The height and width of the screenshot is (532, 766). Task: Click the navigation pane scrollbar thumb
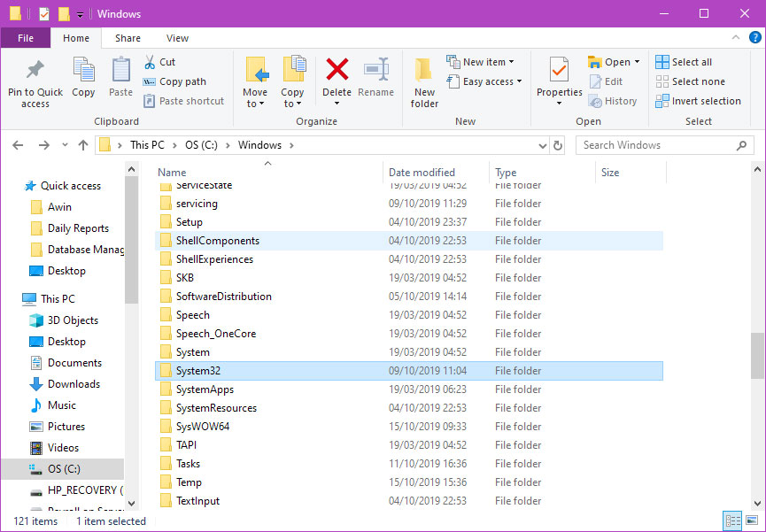pyautogui.click(x=131, y=239)
